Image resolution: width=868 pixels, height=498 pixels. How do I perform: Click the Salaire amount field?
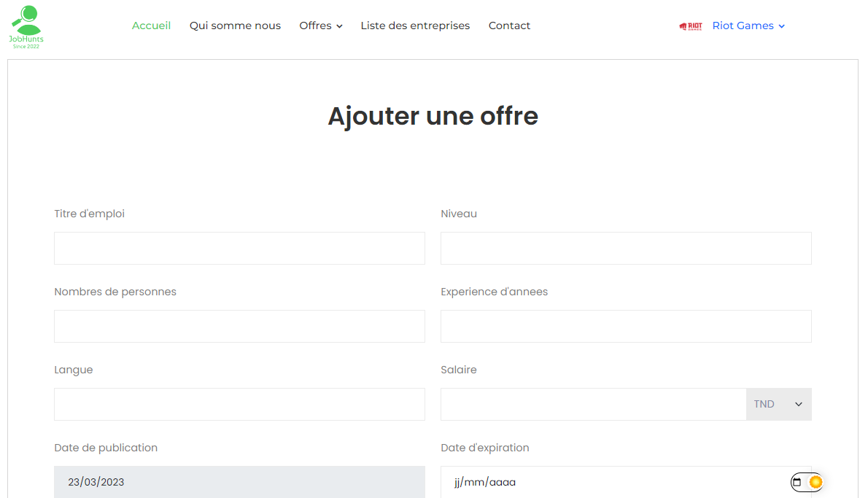[593, 404]
